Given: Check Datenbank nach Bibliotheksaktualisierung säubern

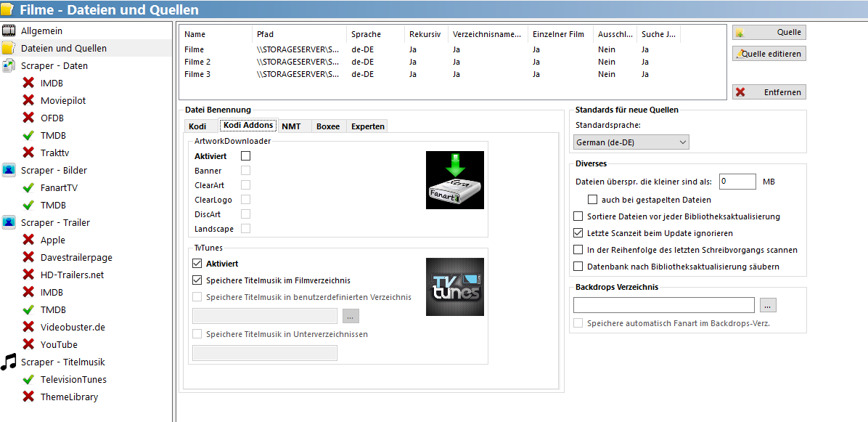Looking at the screenshot, I should 578,267.
